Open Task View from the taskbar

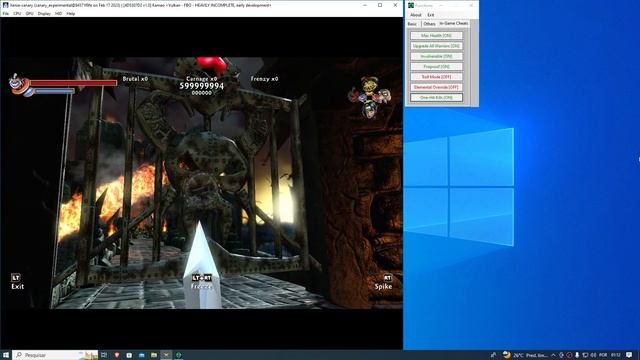click(x=104, y=355)
